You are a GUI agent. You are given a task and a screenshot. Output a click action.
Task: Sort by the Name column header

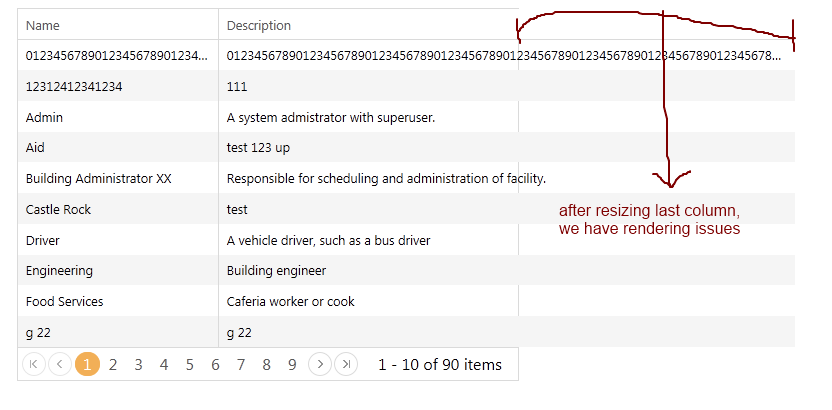click(x=44, y=25)
